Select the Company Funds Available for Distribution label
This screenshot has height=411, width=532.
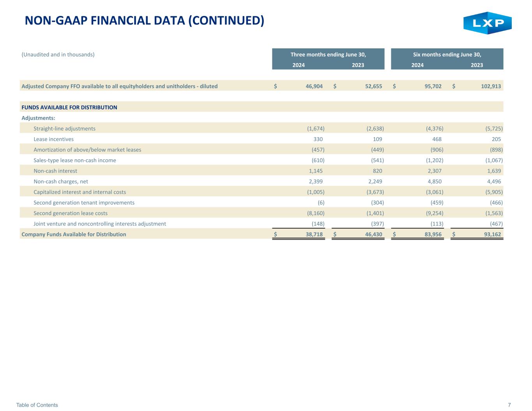point(74,234)
